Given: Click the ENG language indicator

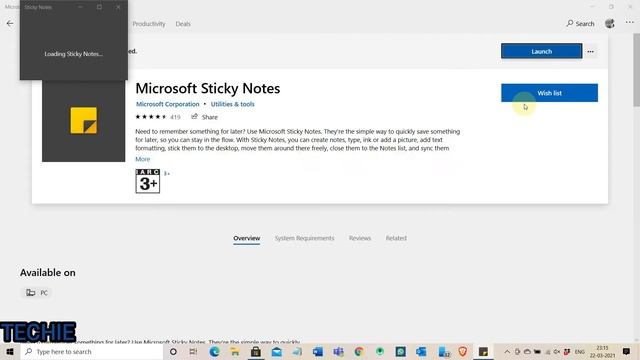Looking at the screenshot, I should click(580, 351).
